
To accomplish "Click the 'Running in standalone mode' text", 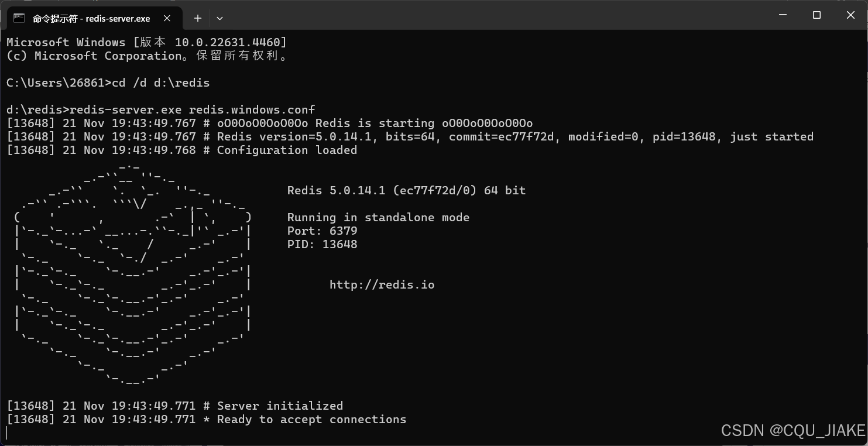I will [x=378, y=217].
